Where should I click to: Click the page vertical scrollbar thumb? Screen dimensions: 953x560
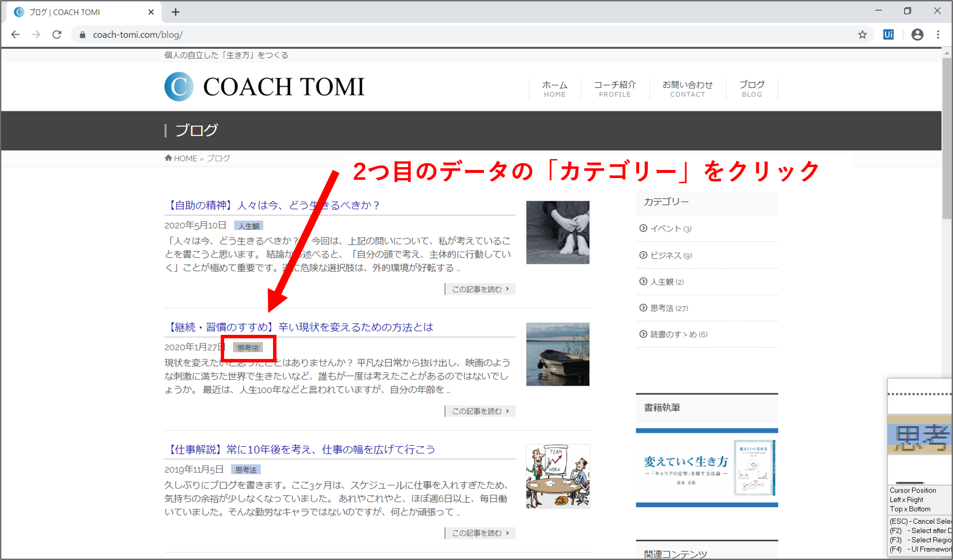coord(947,138)
